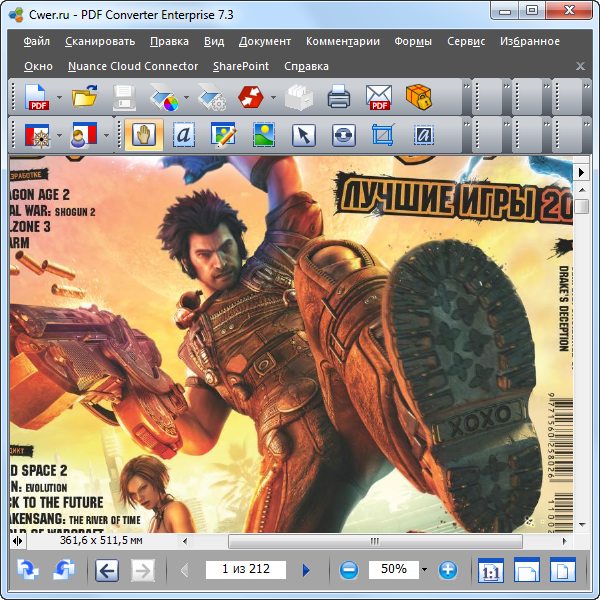Screen dimensions: 600x600
Task: Click the Open file folder icon
Action: (85, 97)
